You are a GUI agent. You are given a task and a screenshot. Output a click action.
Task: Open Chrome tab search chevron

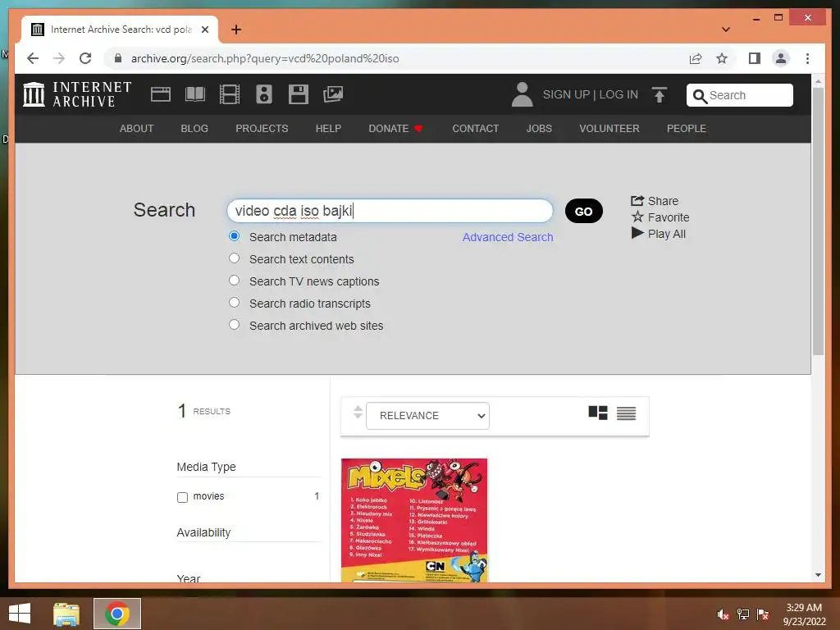pyautogui.click(x=726, y=30)
